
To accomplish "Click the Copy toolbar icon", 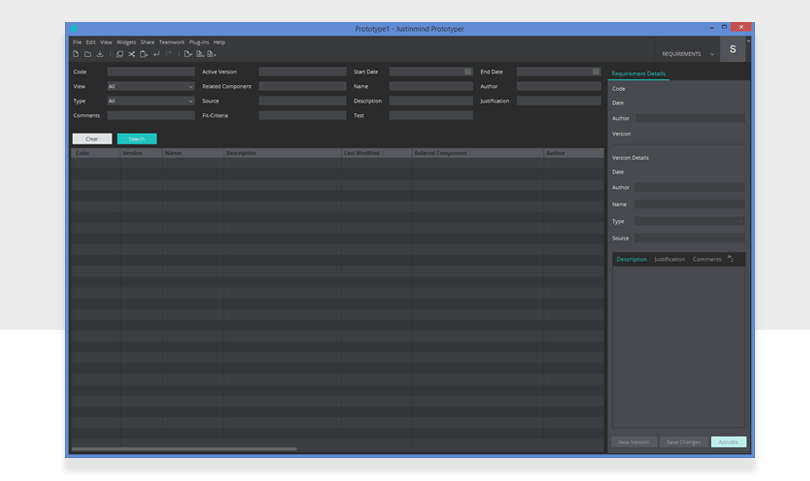I will [x=119, y=54].
